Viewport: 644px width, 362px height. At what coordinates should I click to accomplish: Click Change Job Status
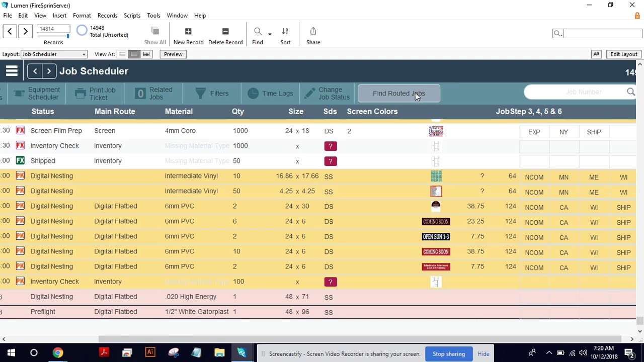[x=327, y=94]
